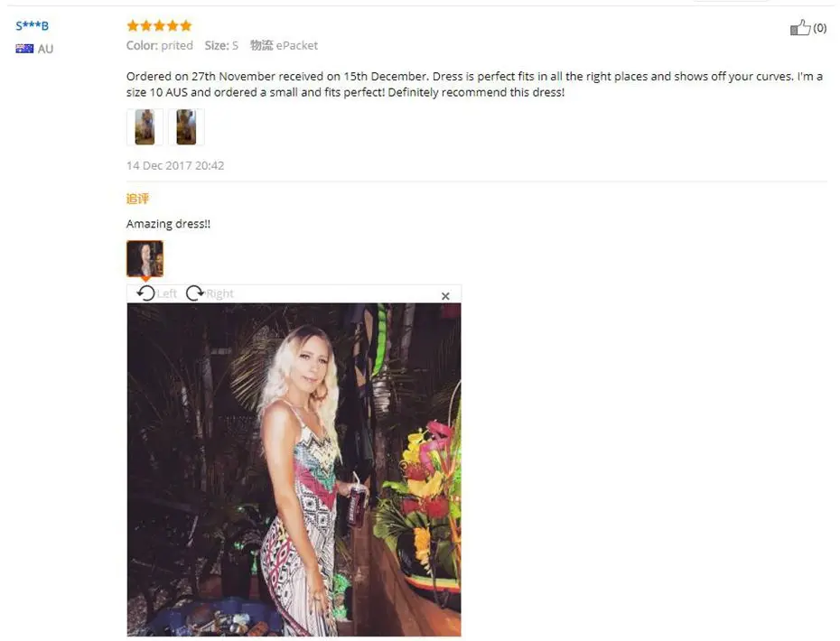The width and height of the screenshot is (840, 641).
Task: Click the orange 追评 follow-up label
Action: tap(137, 199)
